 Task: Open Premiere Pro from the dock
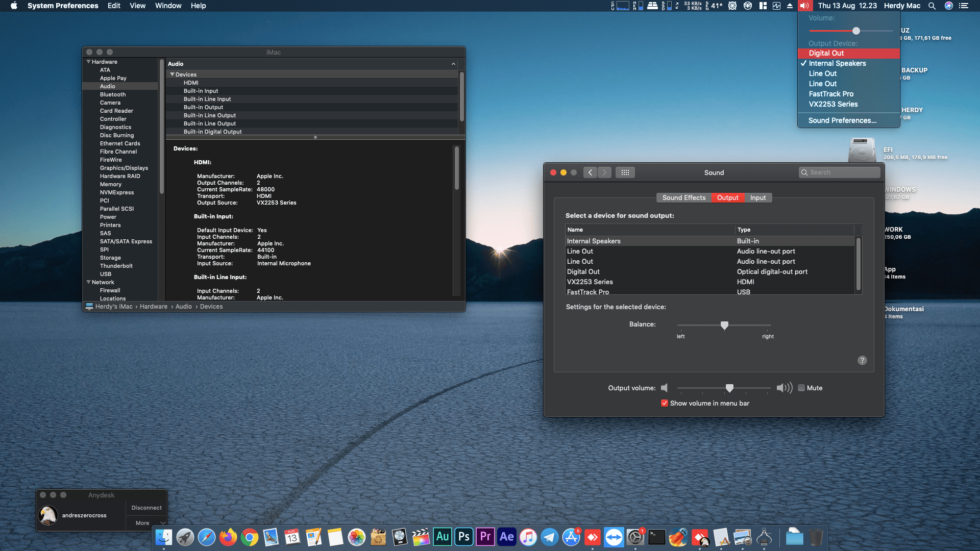coord(485,537)
